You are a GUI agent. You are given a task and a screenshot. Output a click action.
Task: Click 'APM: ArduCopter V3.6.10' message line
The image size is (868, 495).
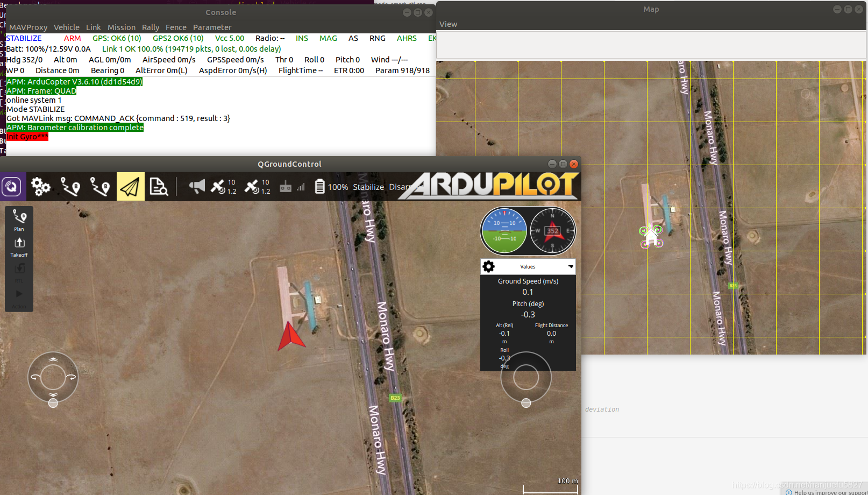(x=74, y=82)
